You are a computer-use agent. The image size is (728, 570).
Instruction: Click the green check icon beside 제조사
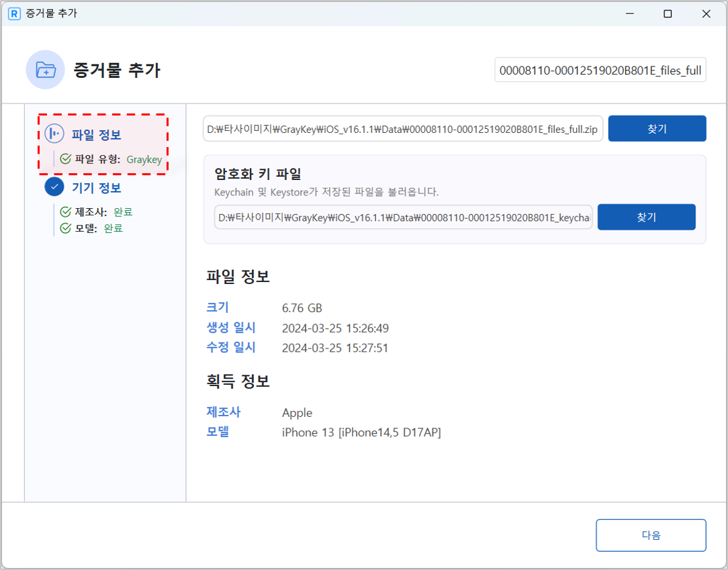(x=65, y=211)
